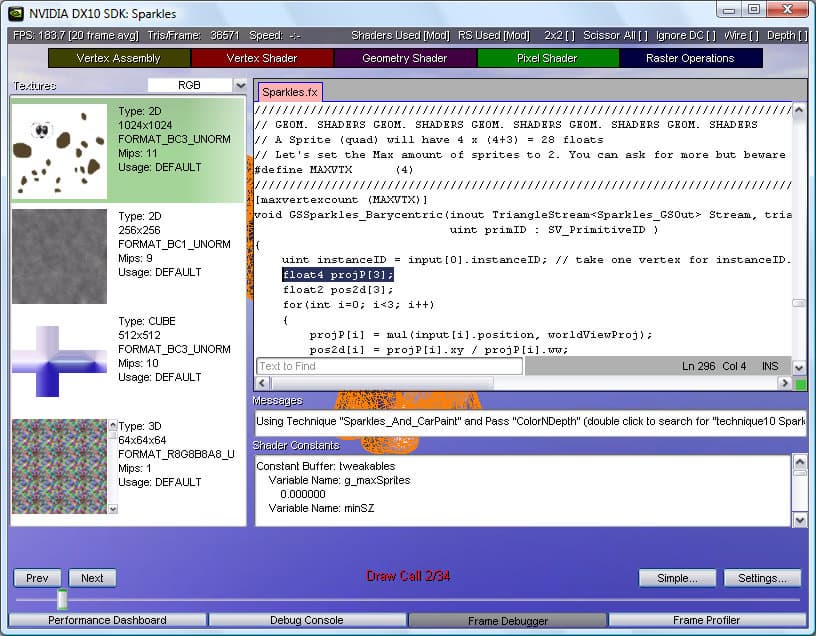The image size is (816, 636).
Task: Select the 3D 64x64x64 noise texture thumbnail
Action: click(59, 466)
